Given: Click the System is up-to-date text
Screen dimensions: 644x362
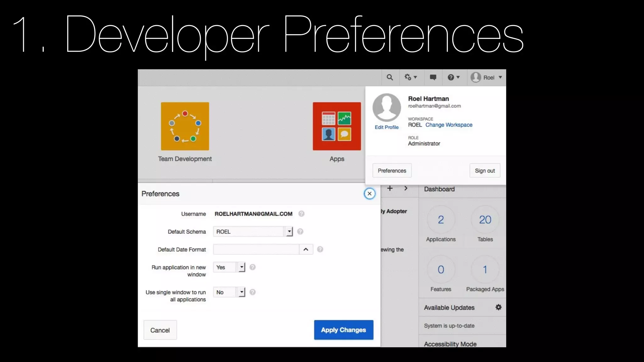Looking at the screenshot, I should tap(449, 326).
